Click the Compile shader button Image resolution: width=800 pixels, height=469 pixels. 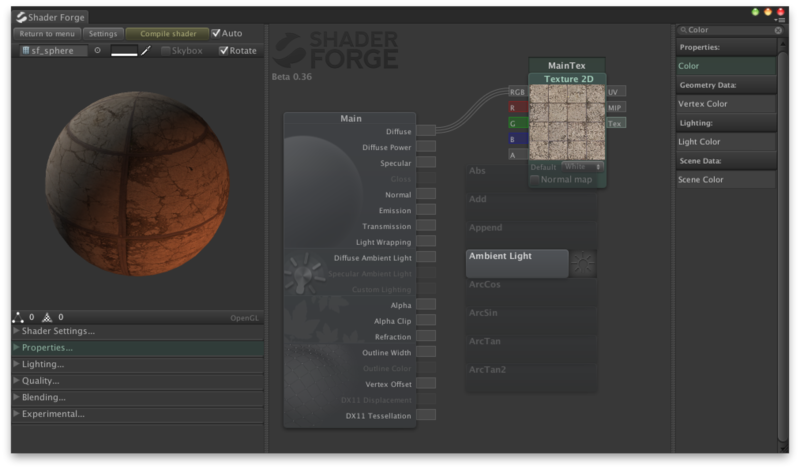[168, 34]
